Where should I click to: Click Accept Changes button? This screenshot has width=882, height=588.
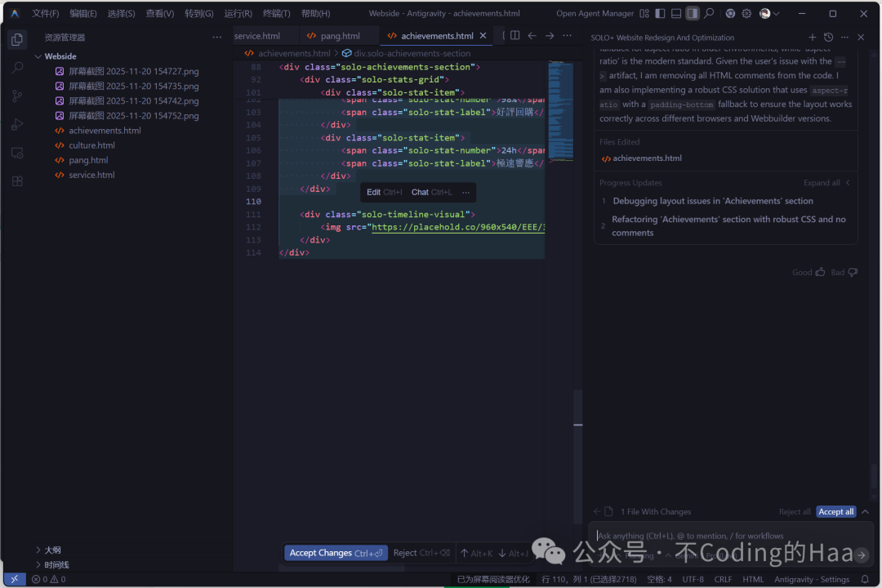tap(336, 553)
